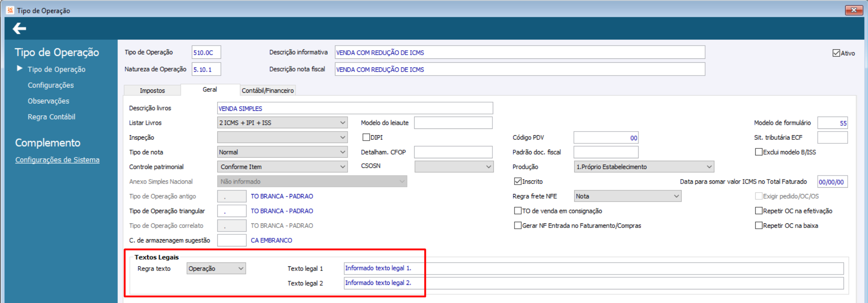The width and height of the screenshot is (868, 303).
Task: Click the ICMS Total Faturado date field
Action: click(x=833, y=181)
